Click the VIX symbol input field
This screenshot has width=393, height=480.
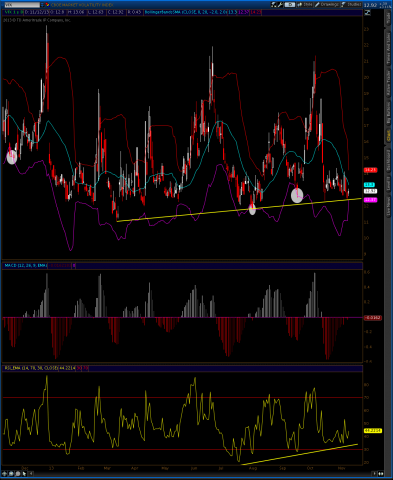pos(22,5)
